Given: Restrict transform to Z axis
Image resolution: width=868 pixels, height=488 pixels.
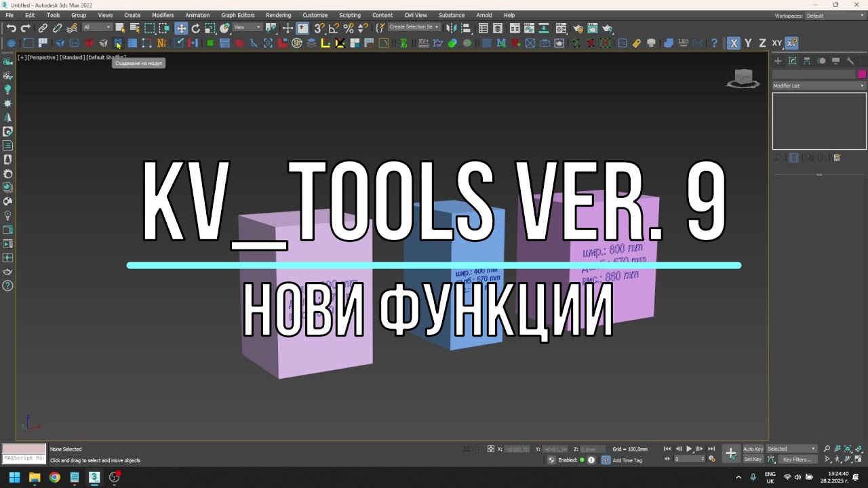Looking at the screenshot, I should pyautogui.click(x=762, y=43).
